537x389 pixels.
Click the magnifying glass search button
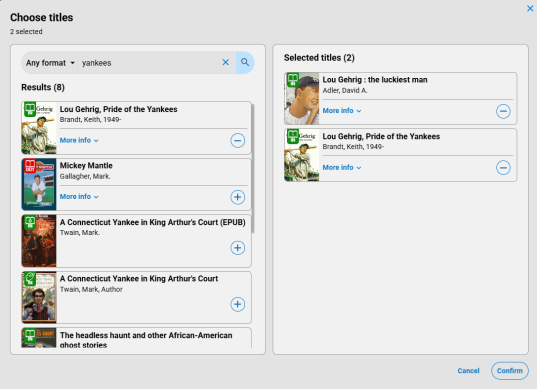click(x=245, y=62)
